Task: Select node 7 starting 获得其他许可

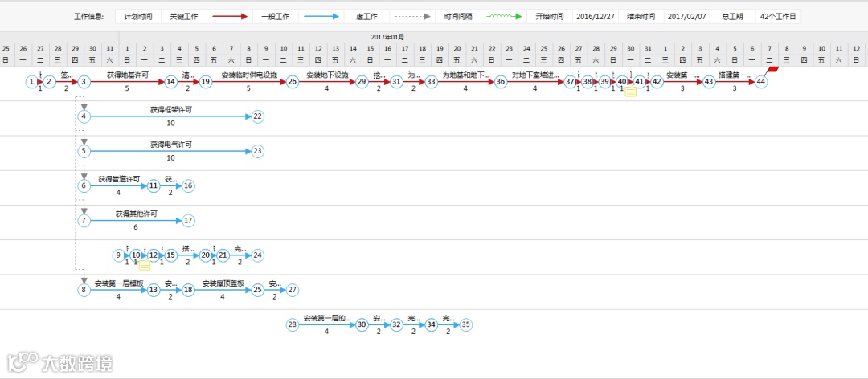Action: click(84, 221)
